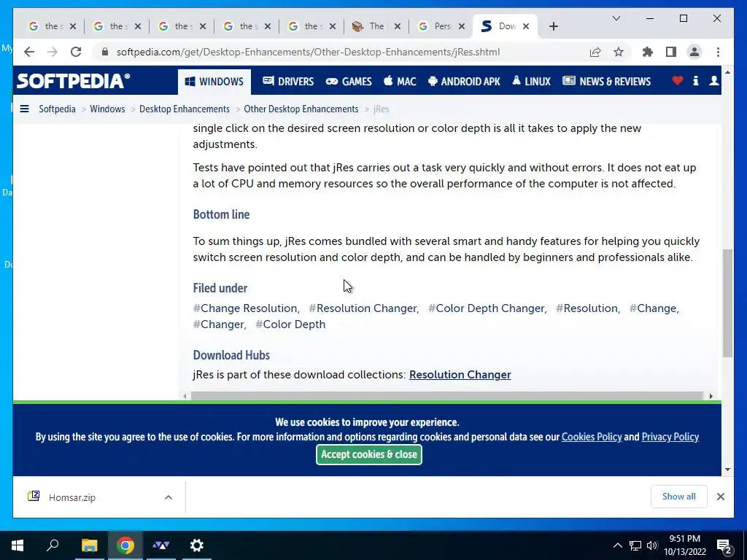
Task: Open the NEWS & REVIEWS section
Action: [606, 82]
